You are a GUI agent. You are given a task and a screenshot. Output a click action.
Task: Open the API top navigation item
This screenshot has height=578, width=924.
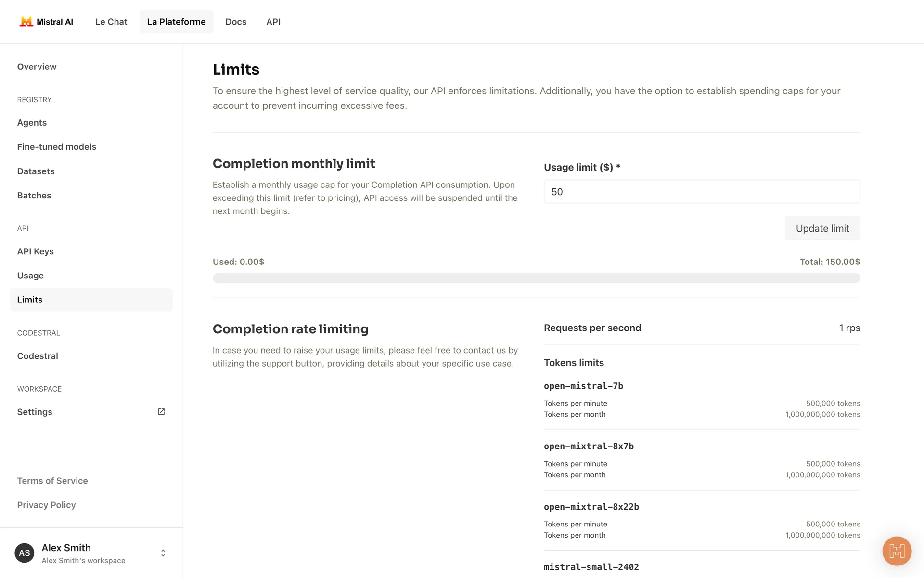click(273, 22)
